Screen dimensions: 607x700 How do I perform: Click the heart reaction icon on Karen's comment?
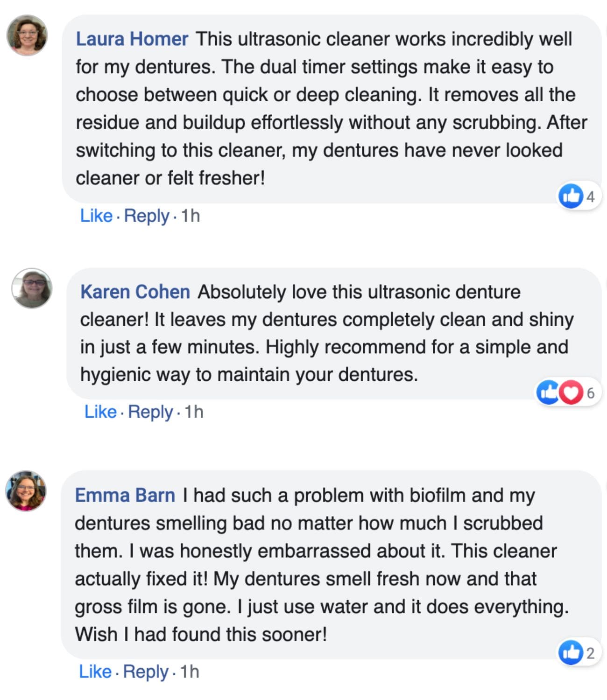572,392
